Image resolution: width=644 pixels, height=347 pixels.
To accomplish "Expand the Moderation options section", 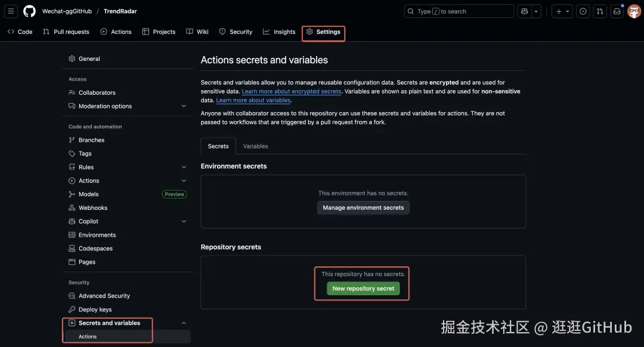I will [x=184, y=106].
